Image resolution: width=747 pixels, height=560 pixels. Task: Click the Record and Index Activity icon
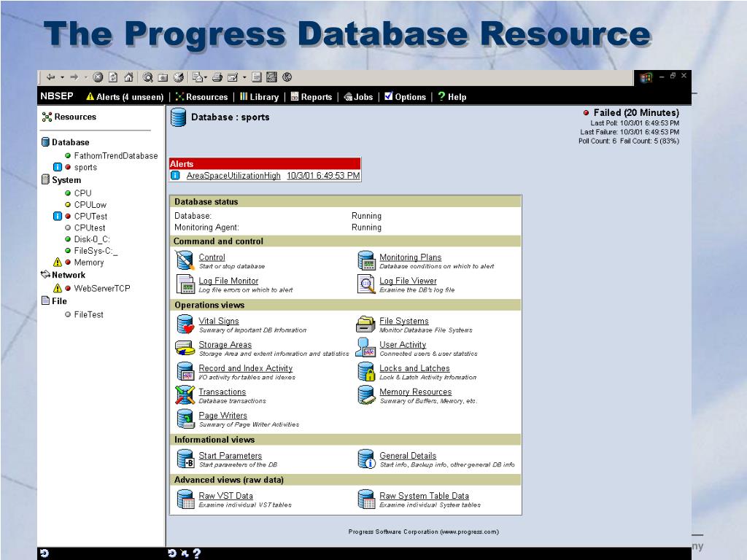185,371
